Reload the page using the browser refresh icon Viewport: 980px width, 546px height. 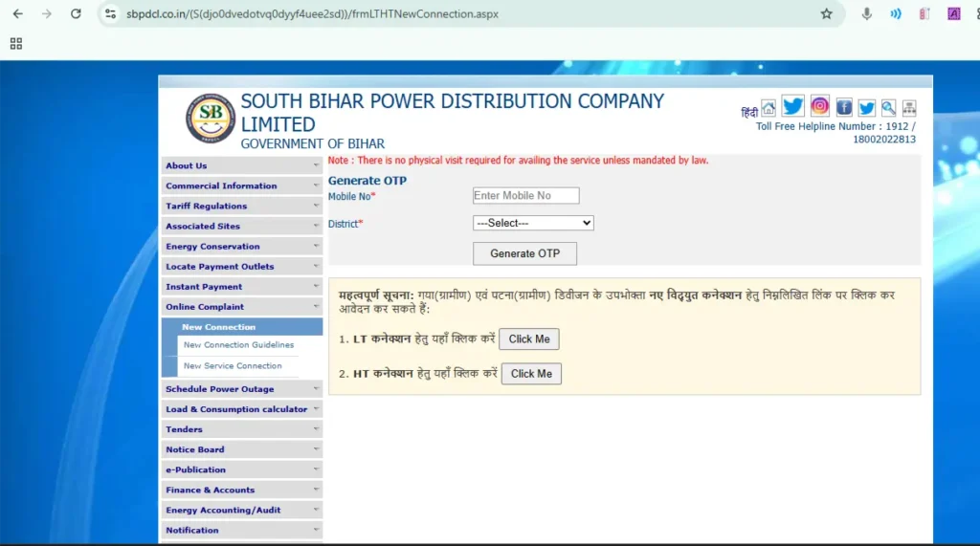(x=76, y=14)
